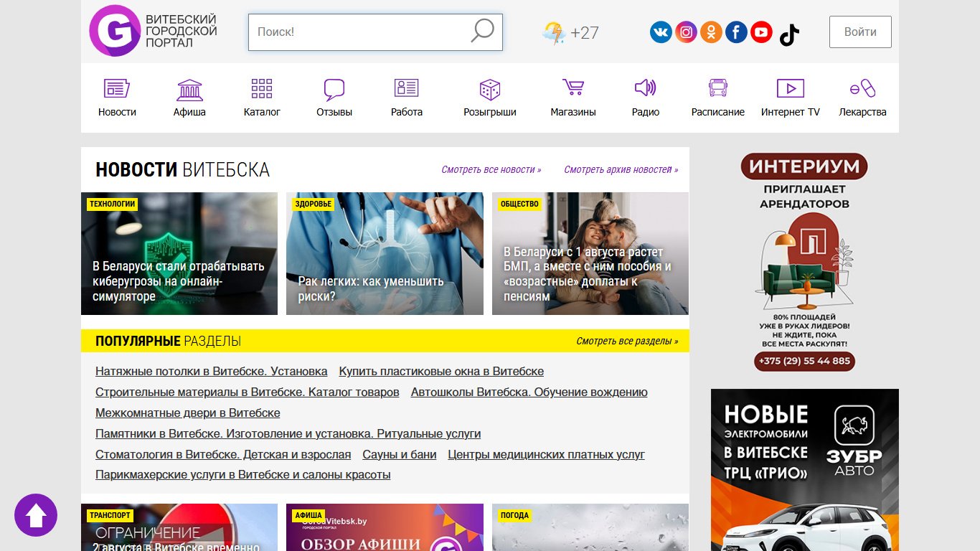Open Стоматология в Витебске link
Viewport: 980px width, 551px height.
pyautogui.click(x=223, y=455)
